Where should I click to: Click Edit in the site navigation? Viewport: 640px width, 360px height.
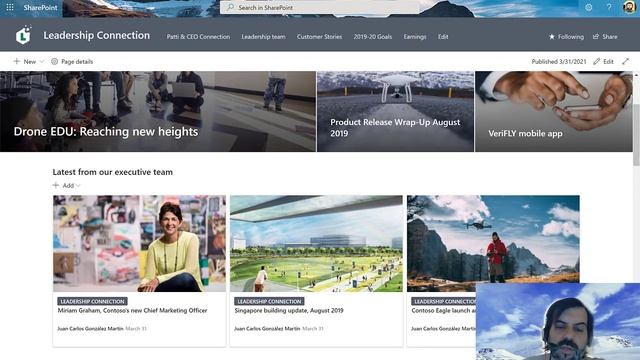point(443,37)
